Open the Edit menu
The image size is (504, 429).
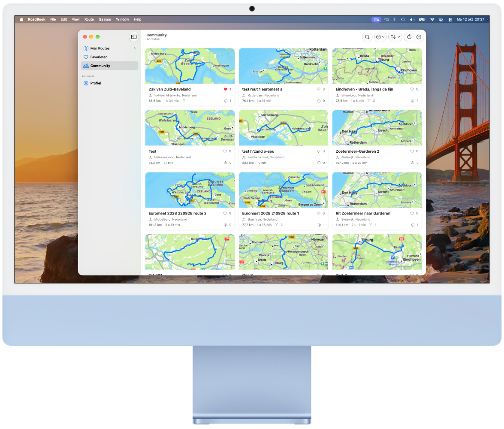click(63, 19)
